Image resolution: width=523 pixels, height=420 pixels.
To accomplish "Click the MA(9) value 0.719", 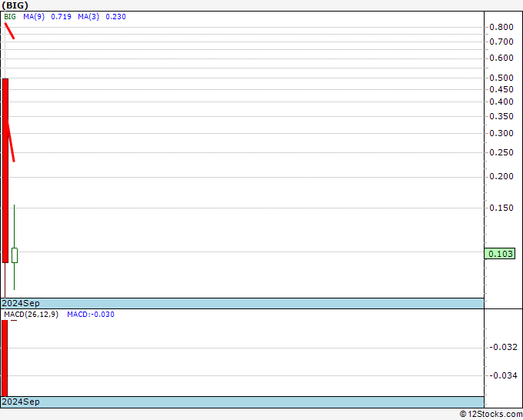I will click(x=61, y=17).
